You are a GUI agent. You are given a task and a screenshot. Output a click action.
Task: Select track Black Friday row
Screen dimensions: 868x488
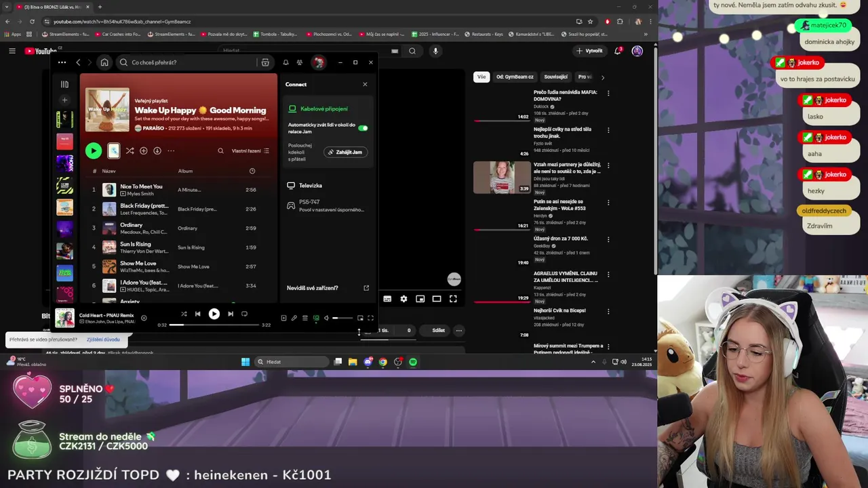pyautogui.click(x=178, y=209)
